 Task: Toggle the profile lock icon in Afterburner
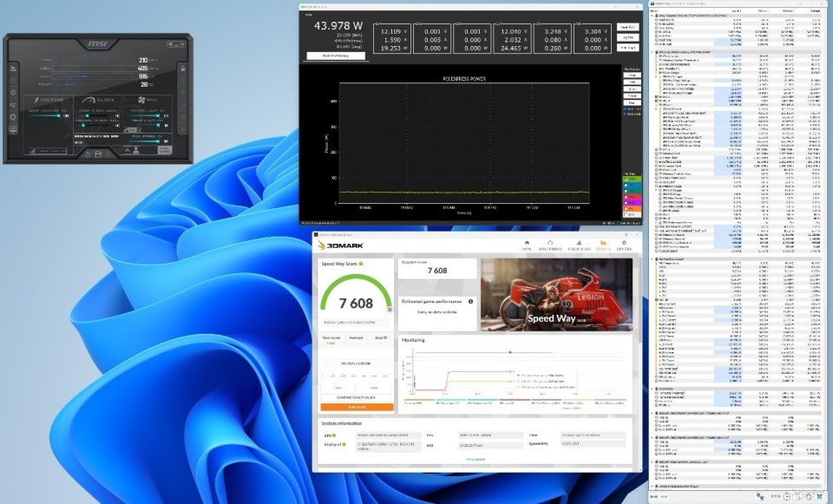183,69
